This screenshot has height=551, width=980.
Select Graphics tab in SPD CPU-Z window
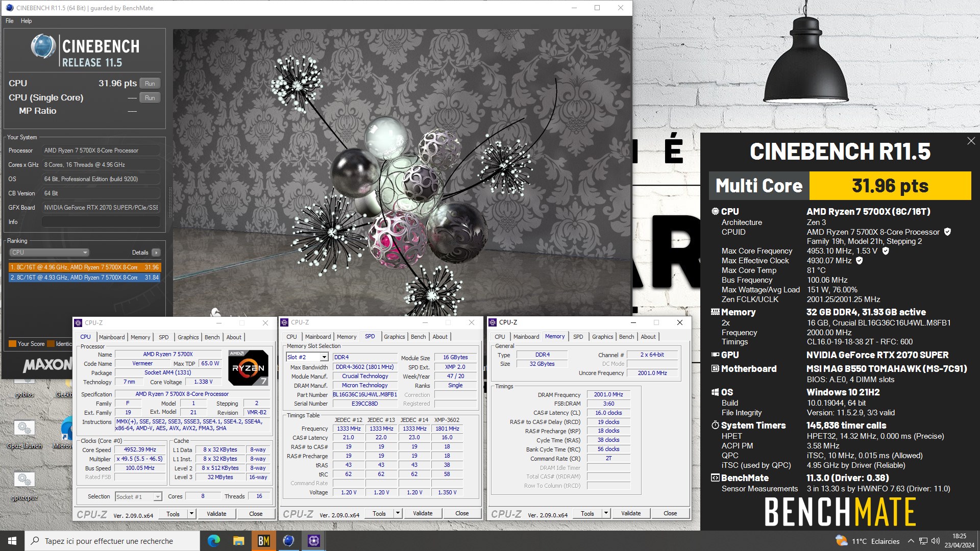pos(394,337)
